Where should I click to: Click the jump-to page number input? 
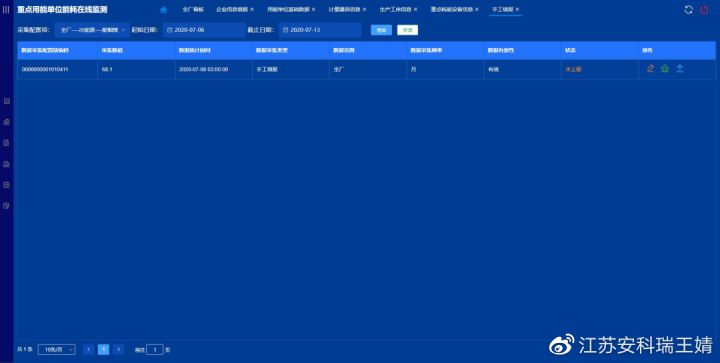(x=155, y=350)
